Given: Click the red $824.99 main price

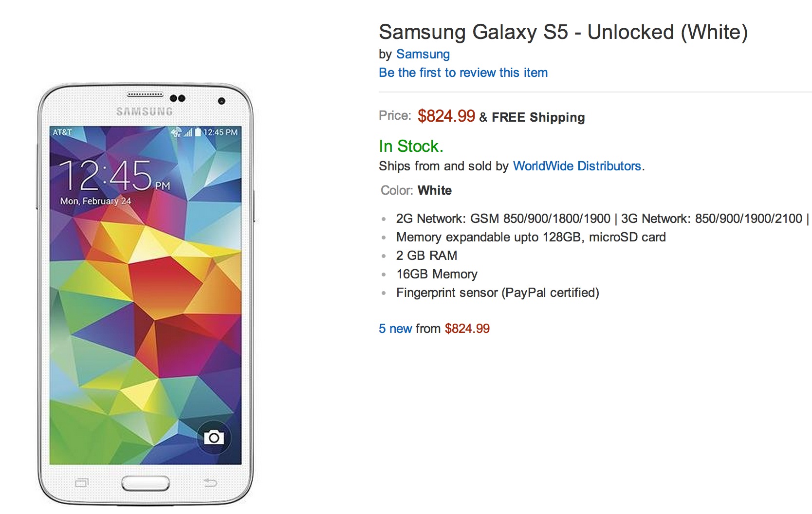Looking at the screenshot, I should 446,116.
